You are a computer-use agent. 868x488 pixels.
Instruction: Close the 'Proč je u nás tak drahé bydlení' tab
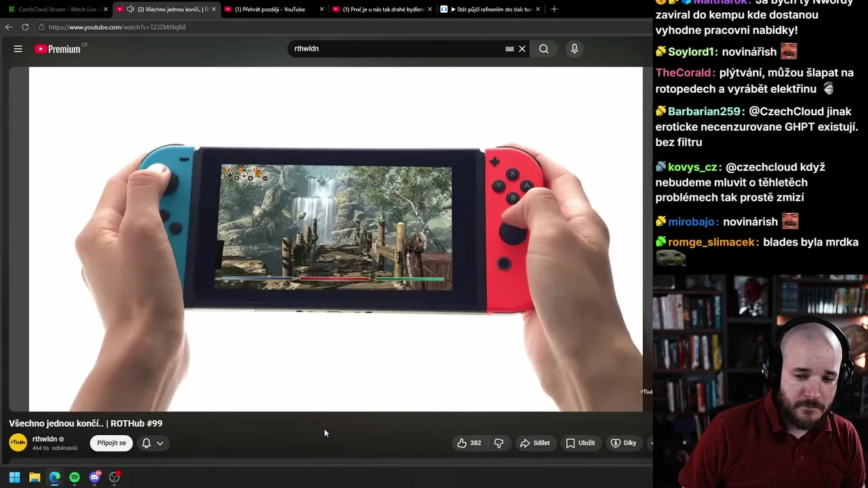(429, 9)
